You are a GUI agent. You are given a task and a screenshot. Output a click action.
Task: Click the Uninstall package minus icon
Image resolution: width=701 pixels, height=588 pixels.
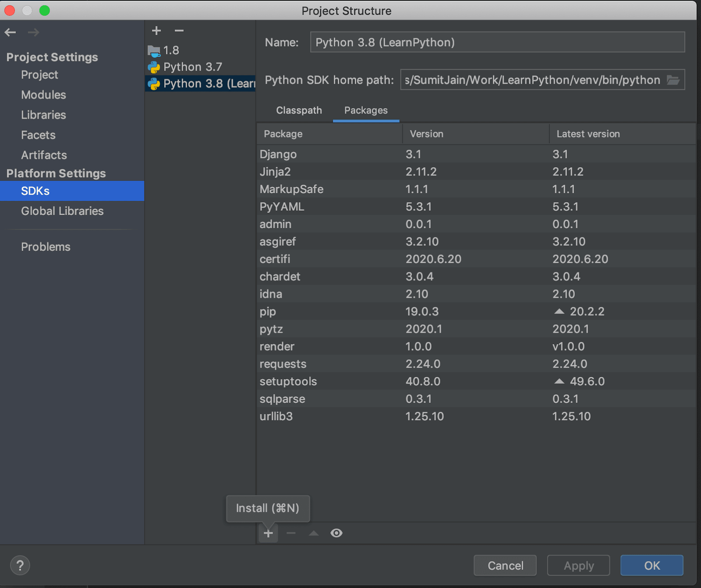291,533
